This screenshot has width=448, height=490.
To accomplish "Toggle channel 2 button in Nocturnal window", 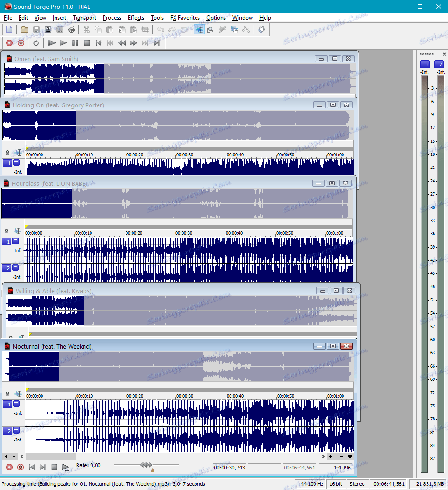I will tap(7, 431).
